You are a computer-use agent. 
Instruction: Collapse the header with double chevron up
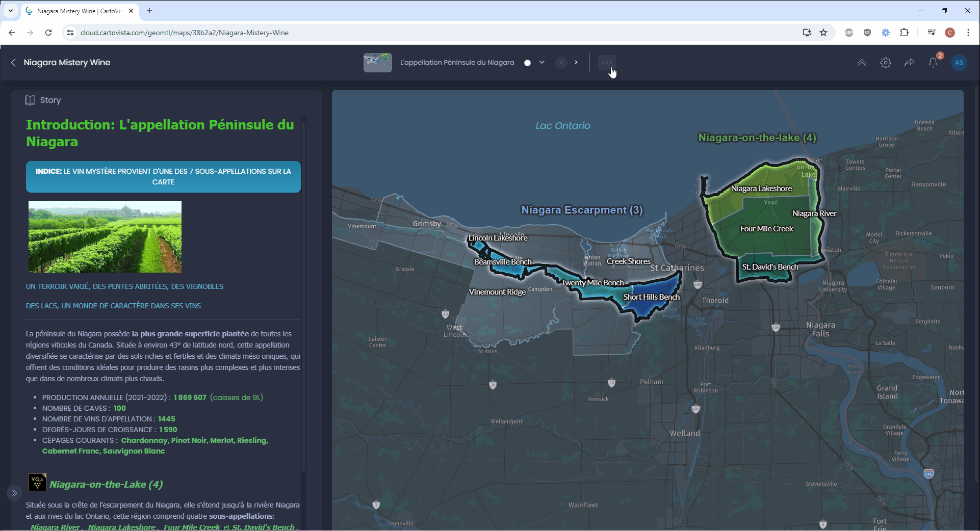861,63
